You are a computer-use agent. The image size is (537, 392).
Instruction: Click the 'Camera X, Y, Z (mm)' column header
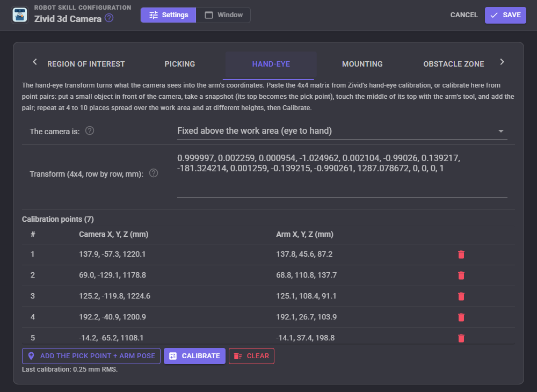[x=114, y=234]
